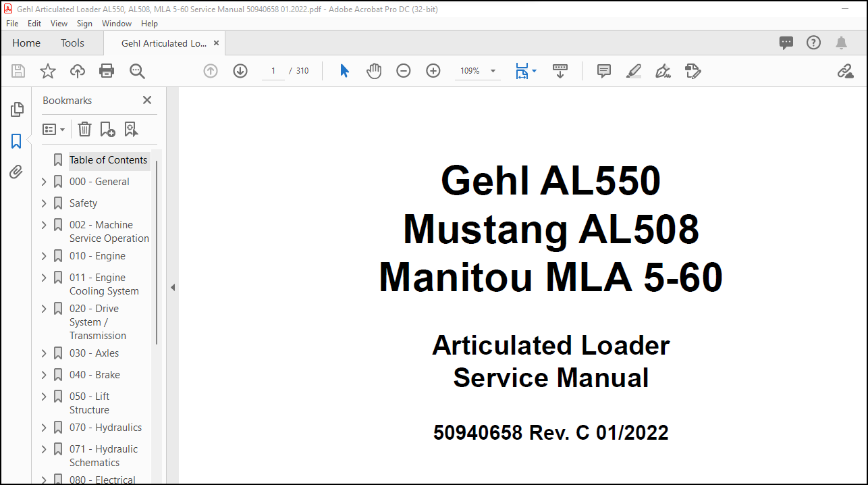868x485 pixels.
Task: Go to next page arrow
Action: [x=240, y=71]
